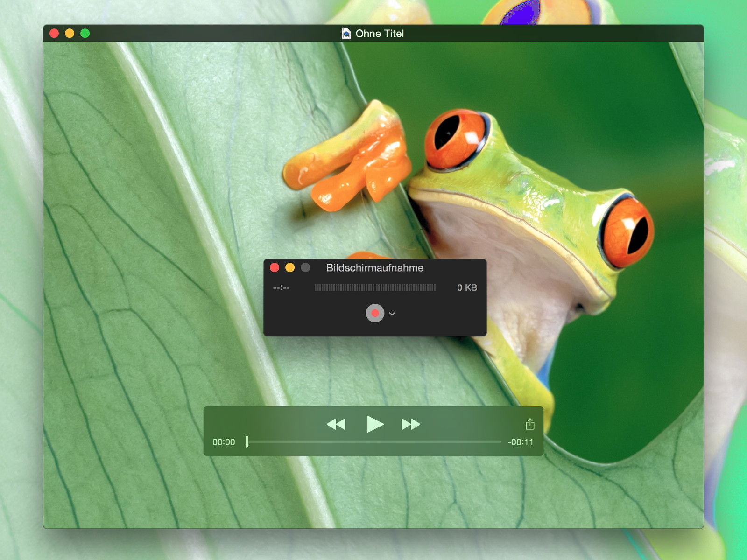This screenshot has width=747, height=560.
Task: Click the playhead at the timeline start
Action: pyautogui.click(x=247, y=441)
